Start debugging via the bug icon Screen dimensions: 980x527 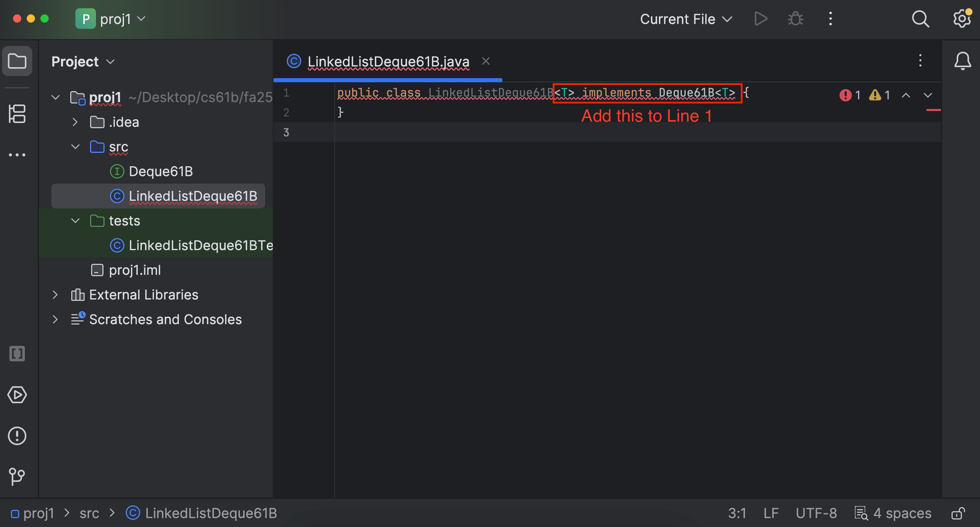[795, 19]
